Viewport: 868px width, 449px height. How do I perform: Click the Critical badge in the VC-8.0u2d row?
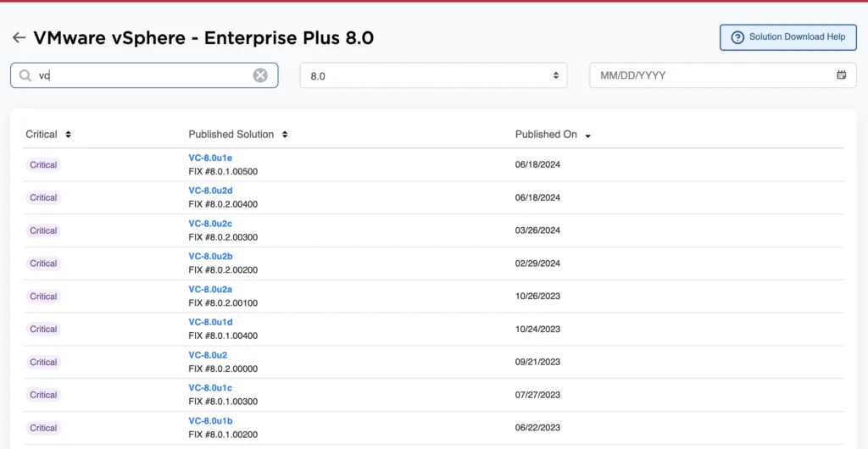click(43, 197)
